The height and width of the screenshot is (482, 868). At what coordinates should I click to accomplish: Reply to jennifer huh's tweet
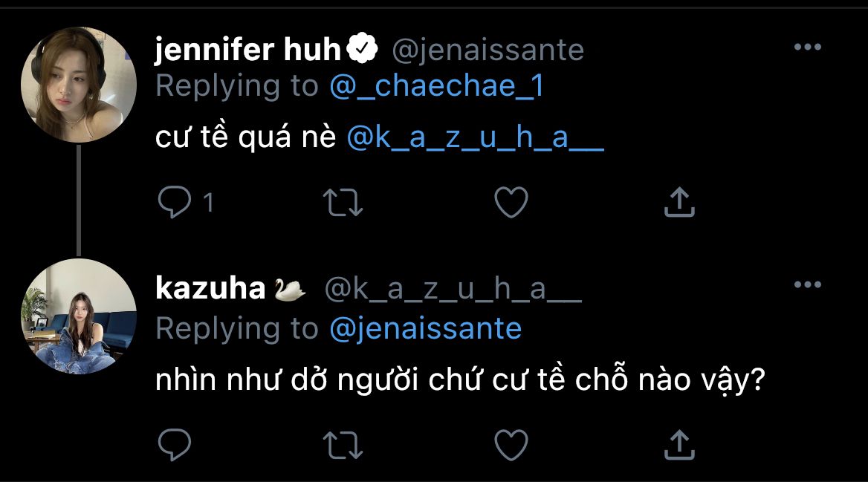click(x=175, y=203)
